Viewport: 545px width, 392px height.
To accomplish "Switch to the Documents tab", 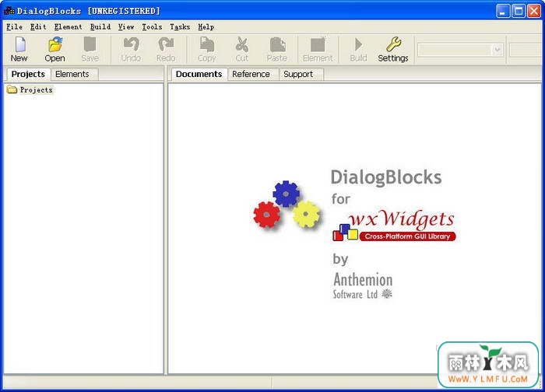I will [199, 74].
